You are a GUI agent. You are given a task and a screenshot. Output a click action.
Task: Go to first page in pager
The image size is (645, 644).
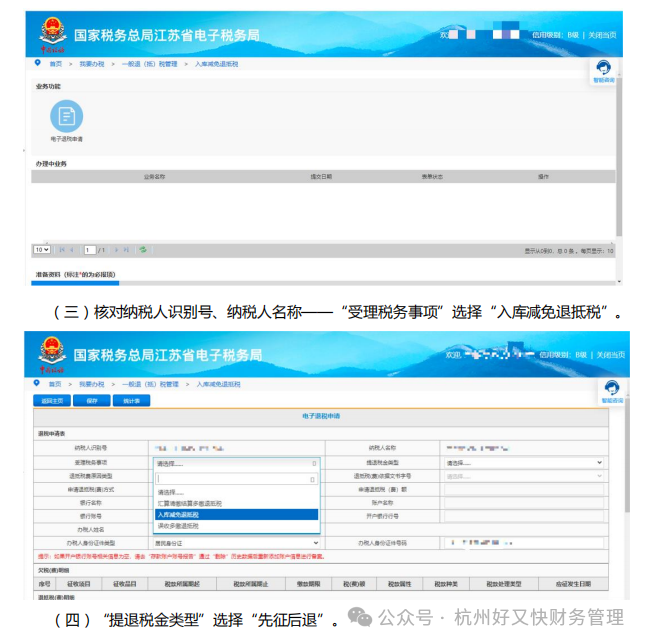click(x=62, y=250)
